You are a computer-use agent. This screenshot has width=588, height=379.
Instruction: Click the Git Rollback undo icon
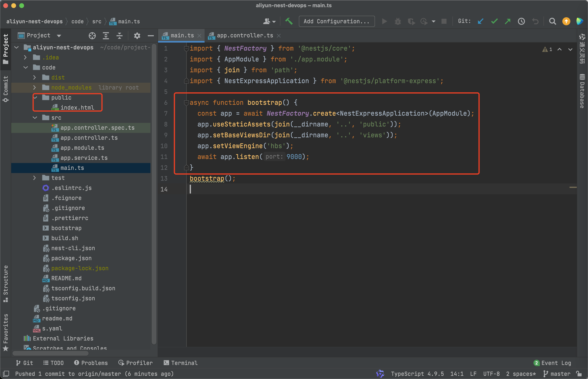point(535,21)
